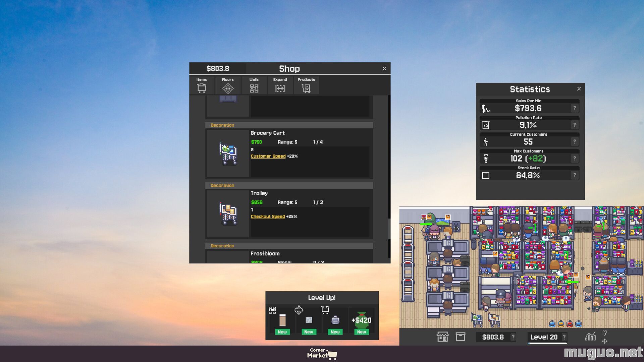Open the Checkout Speed link
This screenshot has height=362, width=644.
(268, 217)
